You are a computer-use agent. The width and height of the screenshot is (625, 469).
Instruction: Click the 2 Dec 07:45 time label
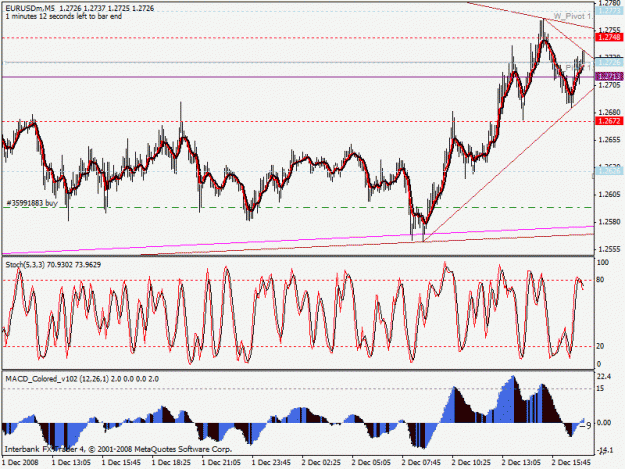tap(421, 463)
